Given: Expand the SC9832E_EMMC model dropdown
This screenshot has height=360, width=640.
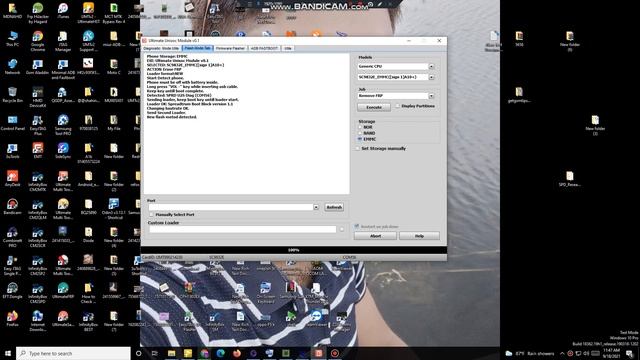Looking at the screenshot, I should tap(431, 77).
